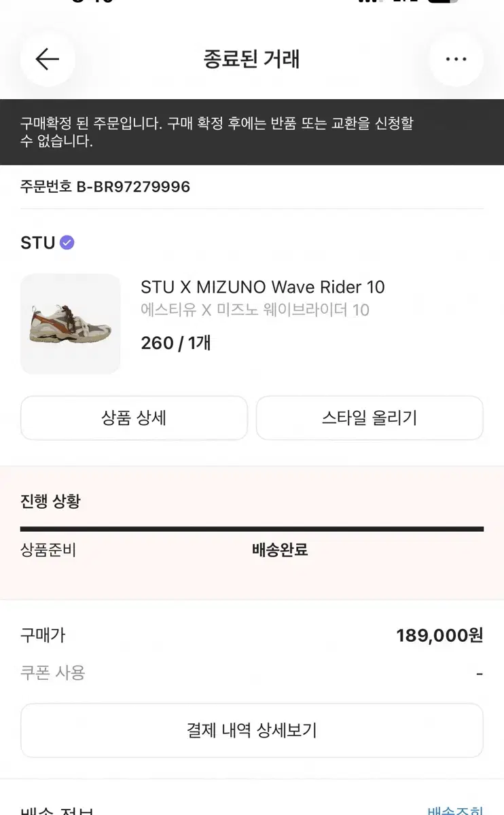Select the 배송완료 status label
This screenshot has height=815, width=504.
tap(280, 549)
